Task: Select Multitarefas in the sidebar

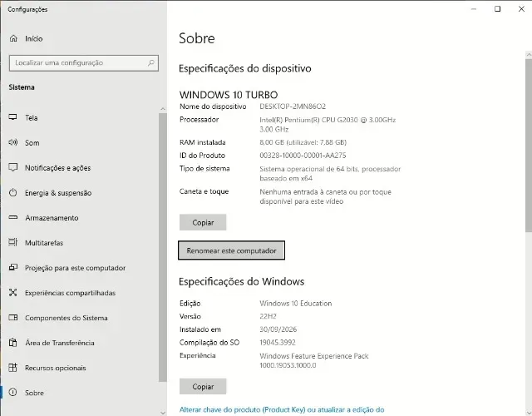Action: click(80, 243)
